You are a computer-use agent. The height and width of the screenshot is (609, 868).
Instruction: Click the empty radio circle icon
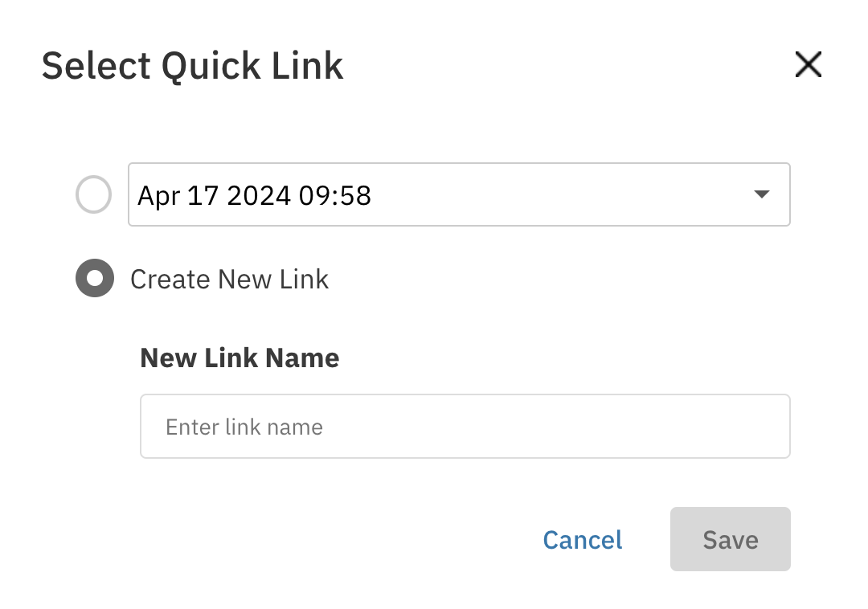pos(93,194)
